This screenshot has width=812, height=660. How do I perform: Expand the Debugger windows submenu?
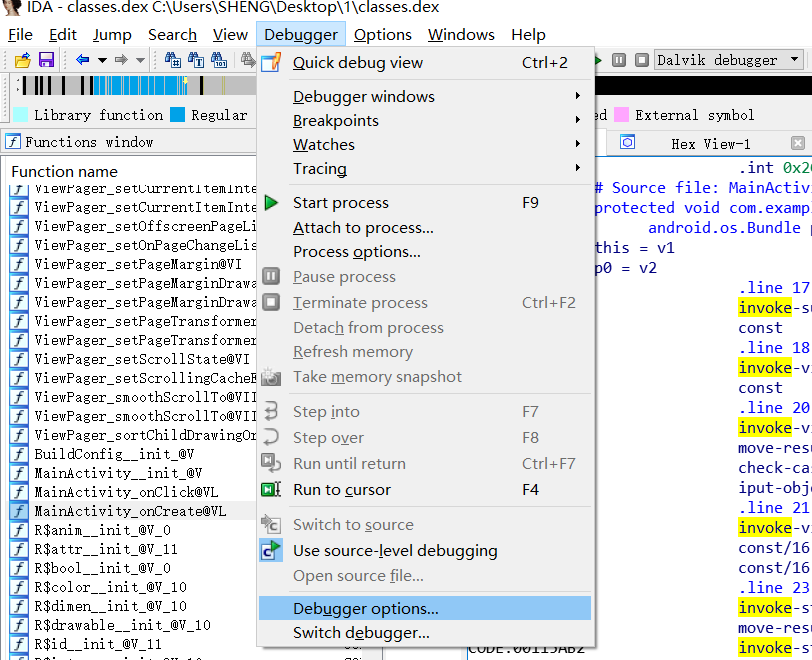point(426,96)
